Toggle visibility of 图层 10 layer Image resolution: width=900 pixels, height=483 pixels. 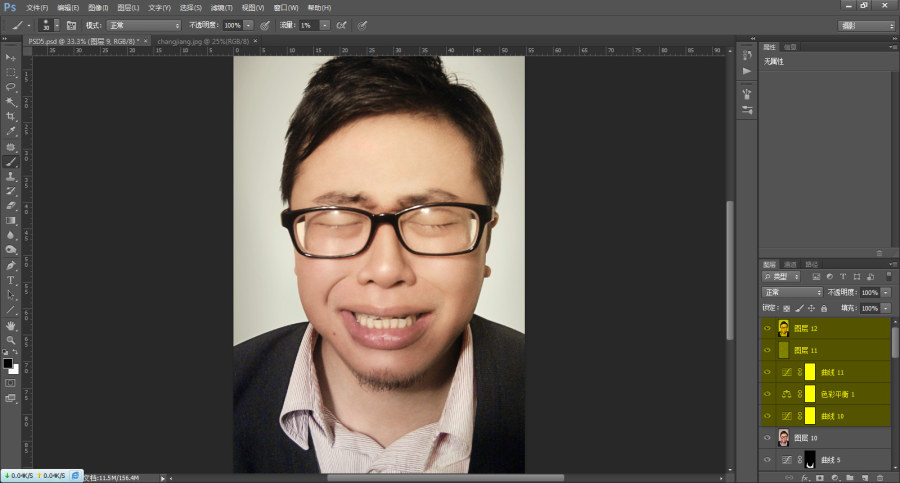click(x=767, y=438)
